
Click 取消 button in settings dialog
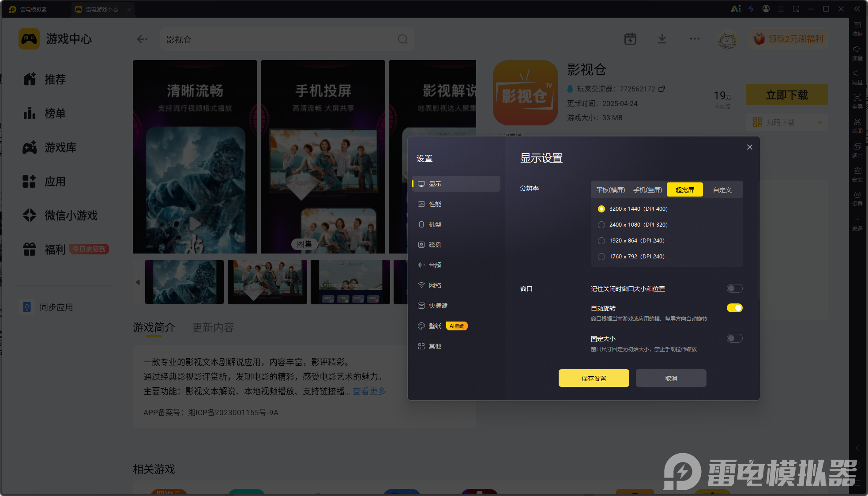671,378
